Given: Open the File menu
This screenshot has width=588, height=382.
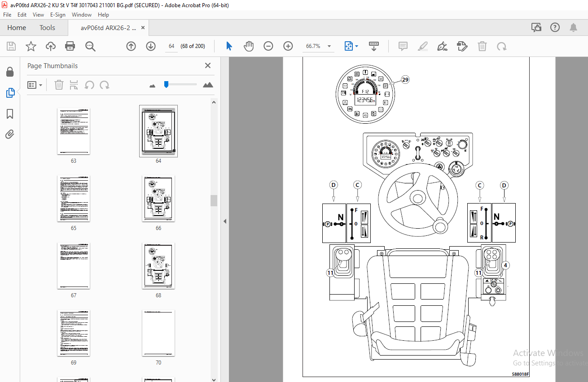Looking at the screenshot, I should click(x=7, y=14).
